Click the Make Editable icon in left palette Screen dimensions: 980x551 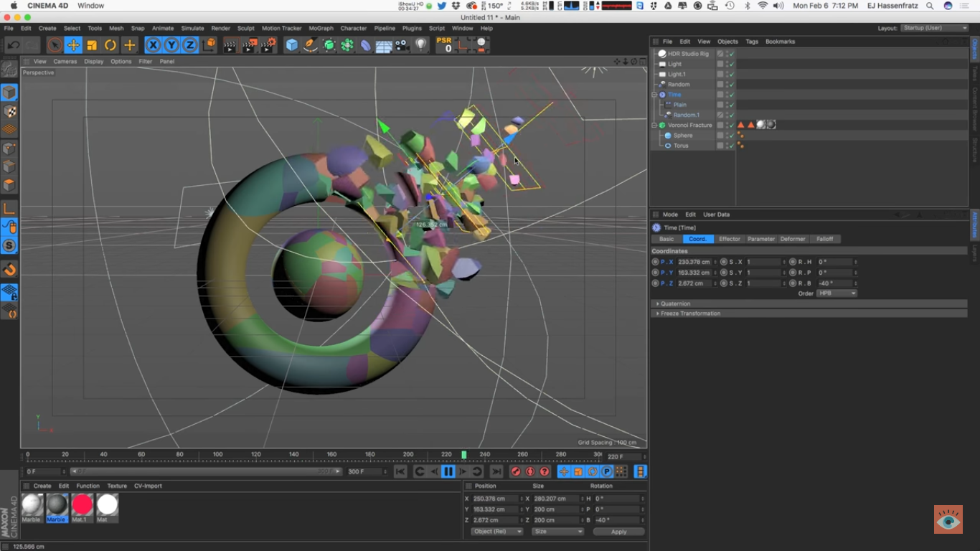(9, 69)
